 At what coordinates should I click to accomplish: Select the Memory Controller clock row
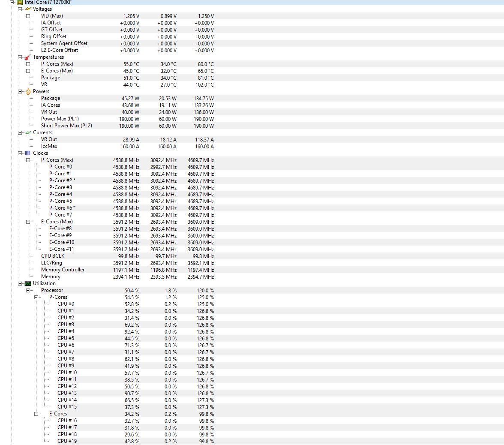[x=63, y=270]
